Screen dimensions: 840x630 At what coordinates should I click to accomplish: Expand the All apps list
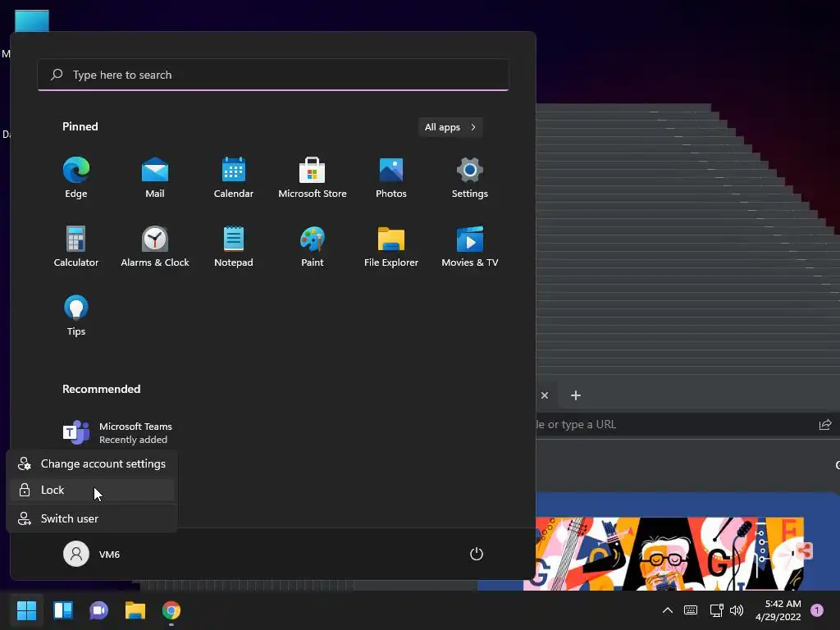click(x=450, y=127)
